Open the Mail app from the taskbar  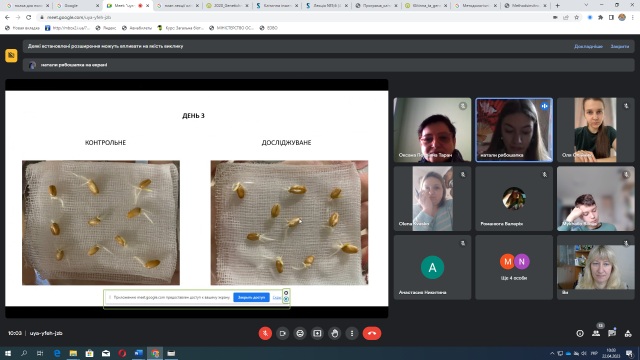pyautogui.click(x=106, y=353)
